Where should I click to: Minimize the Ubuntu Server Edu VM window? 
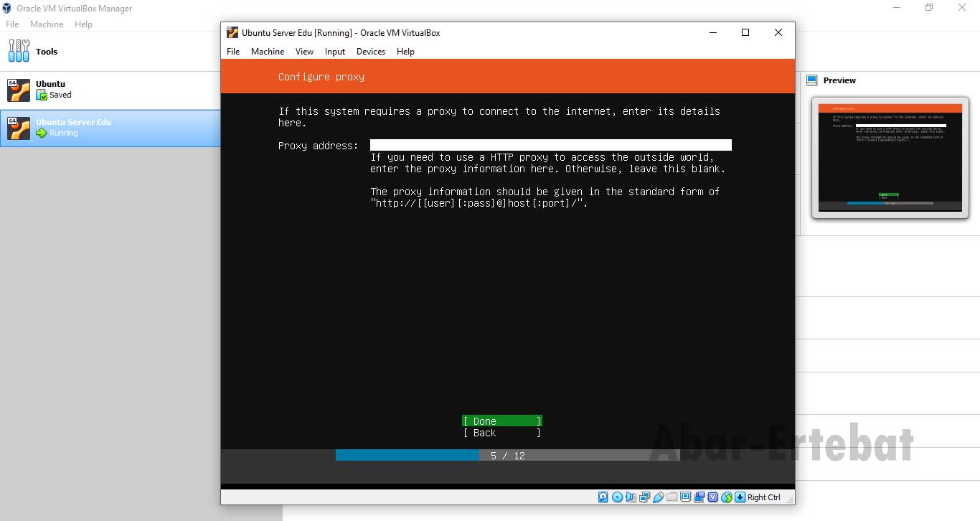tap(712, 32)
